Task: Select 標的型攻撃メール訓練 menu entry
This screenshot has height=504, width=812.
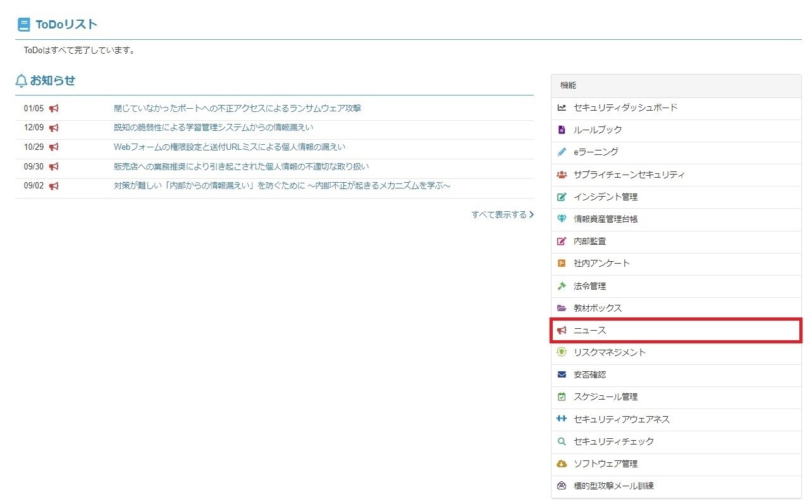Action: point(676,486)
